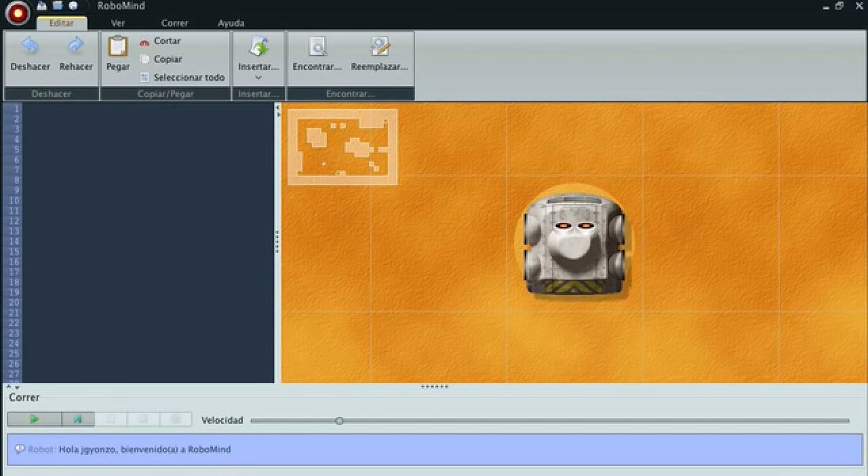Click the Copiar icon

[x=144, y=60]
